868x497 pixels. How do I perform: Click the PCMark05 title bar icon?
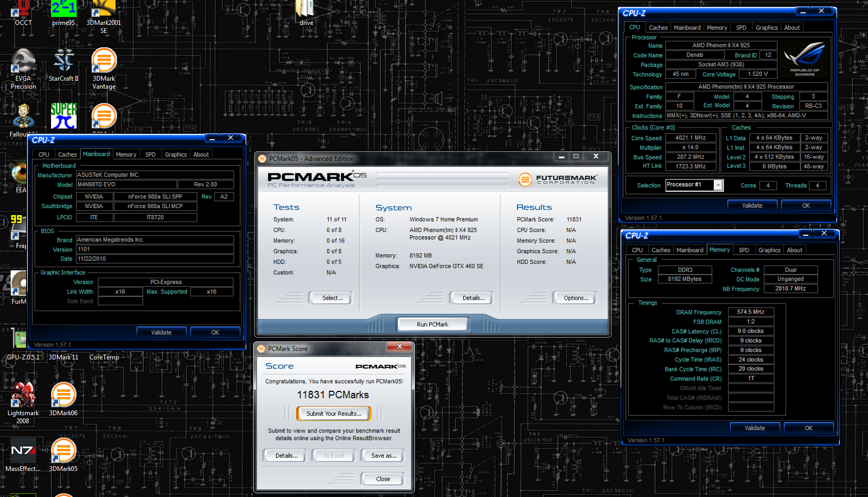pos(262,159)
